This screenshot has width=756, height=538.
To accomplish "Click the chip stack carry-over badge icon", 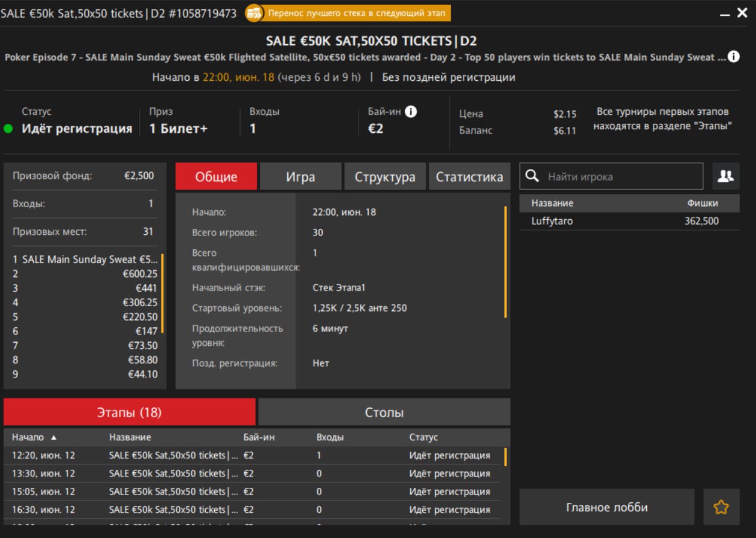I will pos(254,13).
